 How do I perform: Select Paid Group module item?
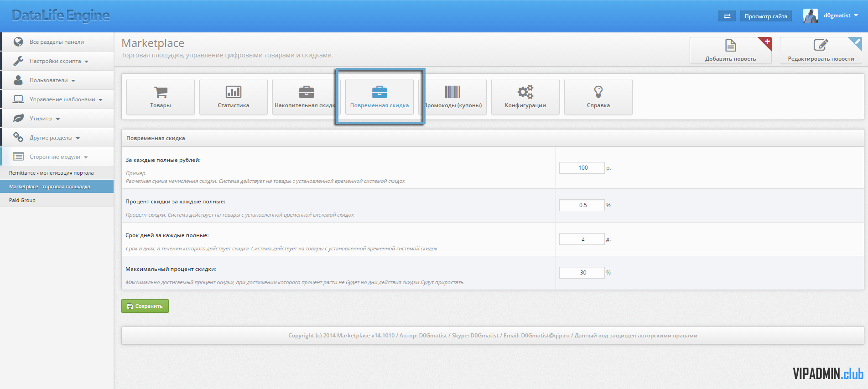(57, 200)
